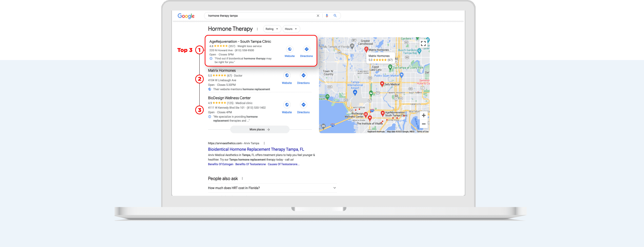Click the magnifying glass search icon

point(335,16)
